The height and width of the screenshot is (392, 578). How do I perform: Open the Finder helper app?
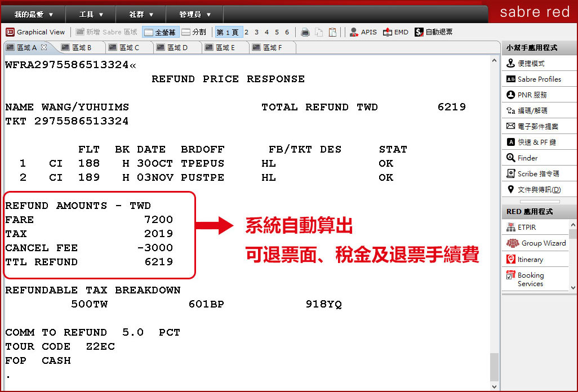click(x=539, y=158)
